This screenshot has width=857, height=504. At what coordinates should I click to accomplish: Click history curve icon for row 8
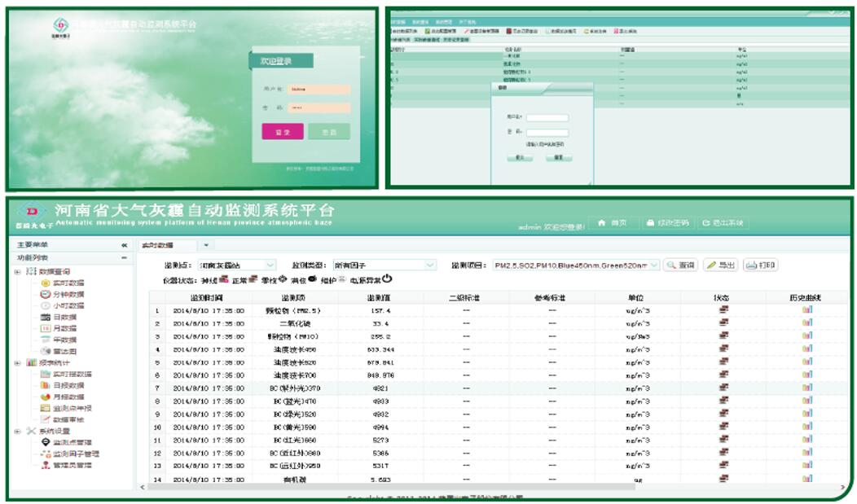point(807,401)
